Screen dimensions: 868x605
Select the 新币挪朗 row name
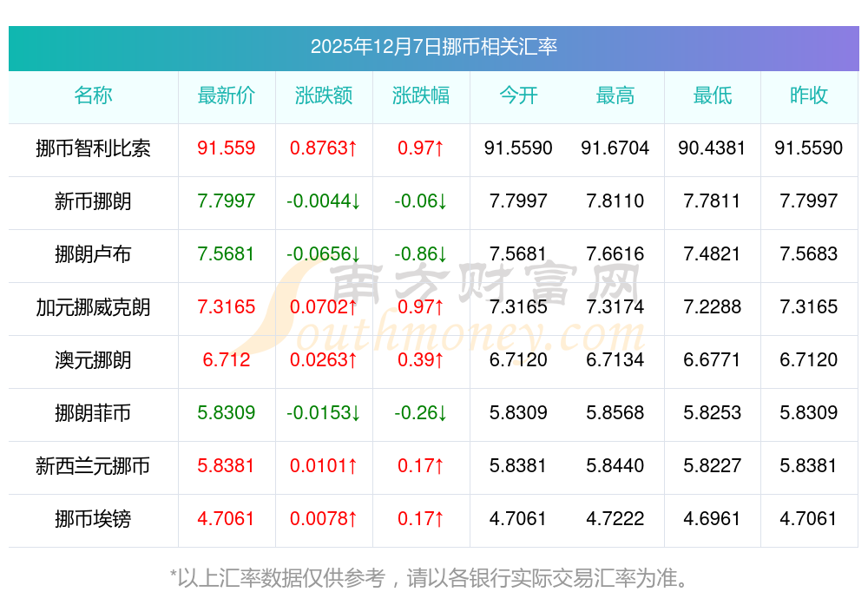pyautogui.click(x=93, y=201)
